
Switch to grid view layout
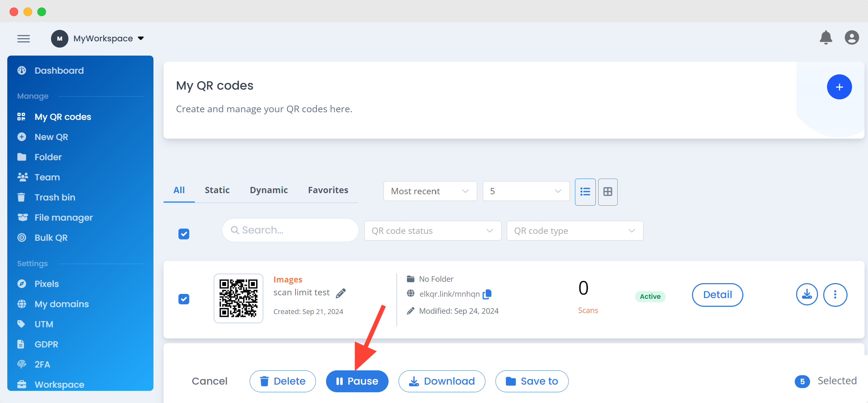[x=608, y=192]
